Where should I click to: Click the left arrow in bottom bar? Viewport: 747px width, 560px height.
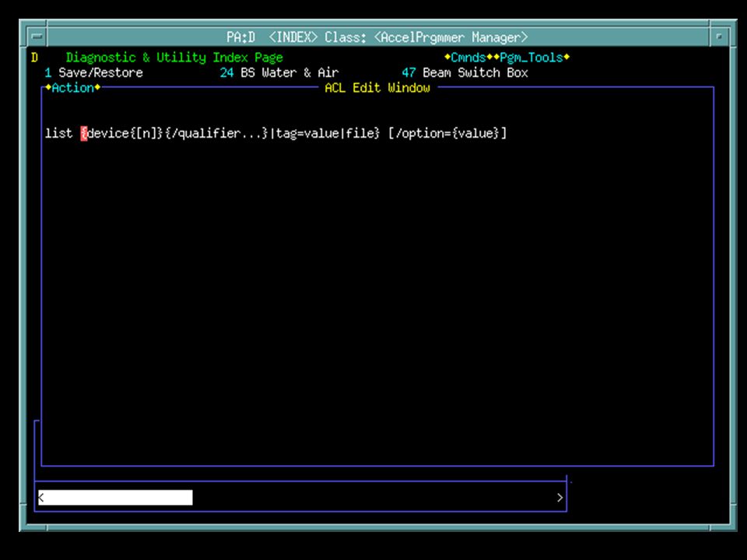click(41, 498)
